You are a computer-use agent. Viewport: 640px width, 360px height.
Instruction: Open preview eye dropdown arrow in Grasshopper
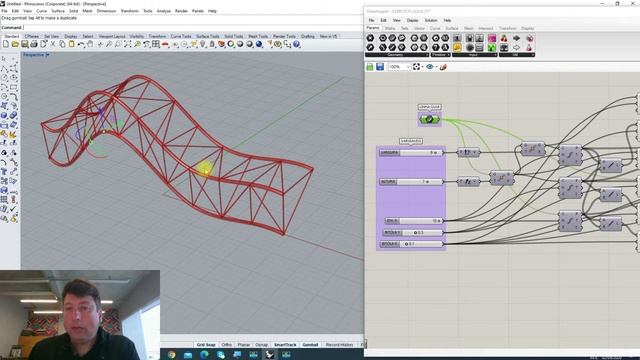(436, 67)
